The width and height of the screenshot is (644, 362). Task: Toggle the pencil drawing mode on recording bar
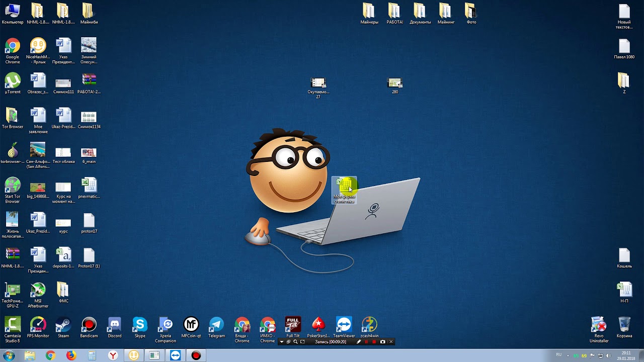[359, 342]
